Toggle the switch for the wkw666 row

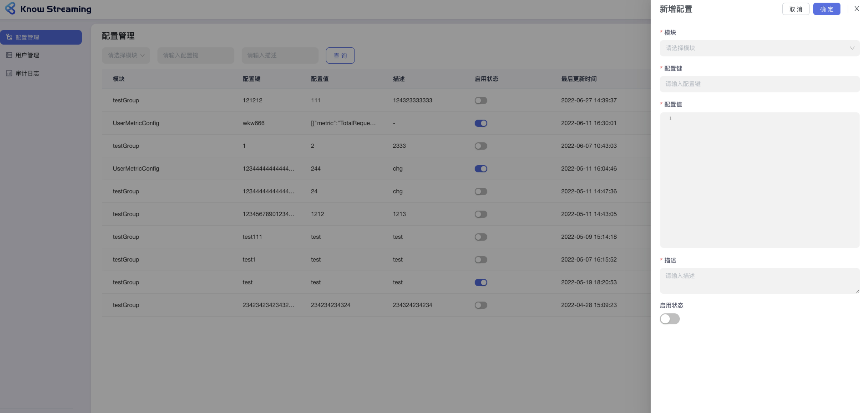click(481, 123)
